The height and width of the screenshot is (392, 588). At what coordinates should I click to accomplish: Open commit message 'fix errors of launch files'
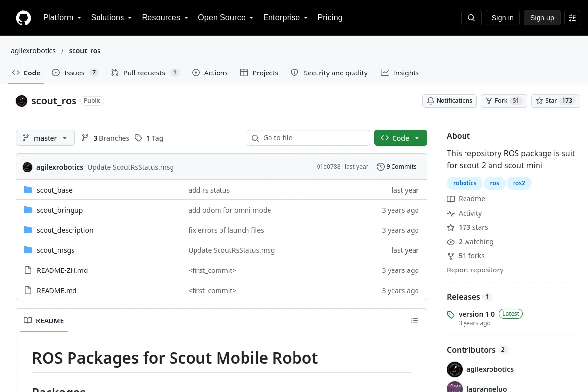tap(226, 230)
